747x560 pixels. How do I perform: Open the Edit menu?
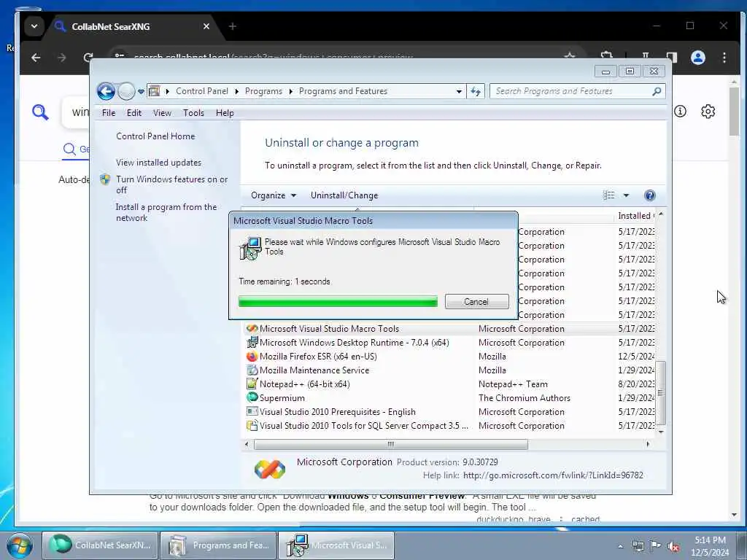click(134, 113)
